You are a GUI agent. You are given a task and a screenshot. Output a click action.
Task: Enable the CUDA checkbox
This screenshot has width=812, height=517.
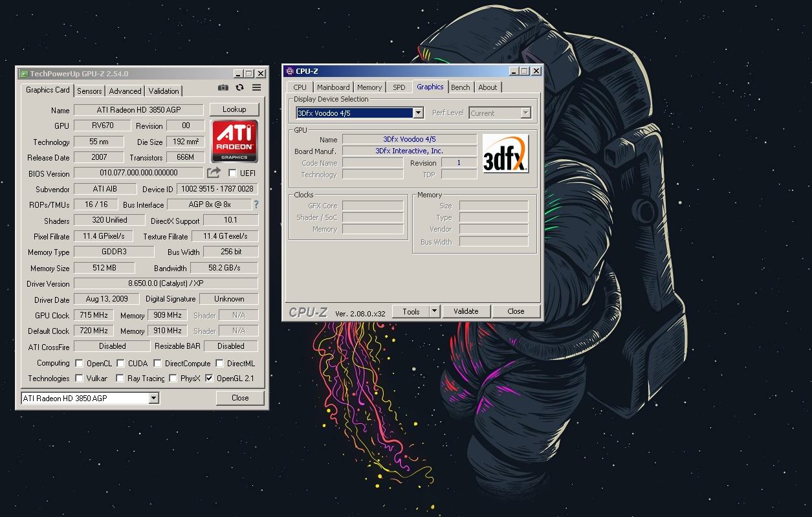point(120,364)
